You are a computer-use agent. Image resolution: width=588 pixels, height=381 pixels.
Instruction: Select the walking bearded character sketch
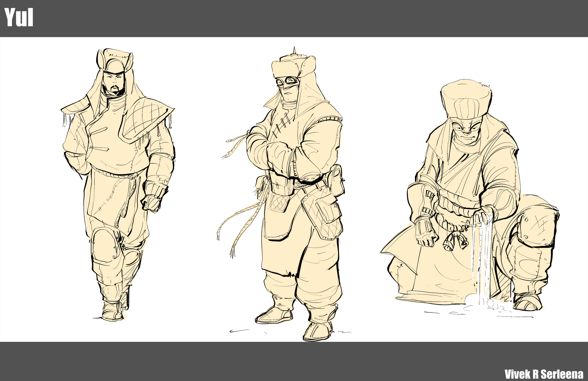click(118, 185)
